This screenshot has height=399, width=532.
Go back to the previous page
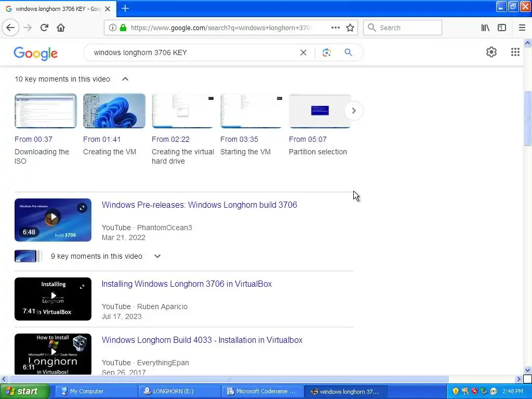pos(10,28)
